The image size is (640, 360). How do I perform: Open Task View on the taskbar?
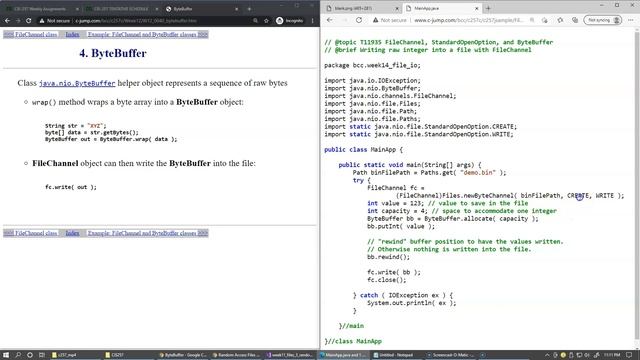[42, 355]
